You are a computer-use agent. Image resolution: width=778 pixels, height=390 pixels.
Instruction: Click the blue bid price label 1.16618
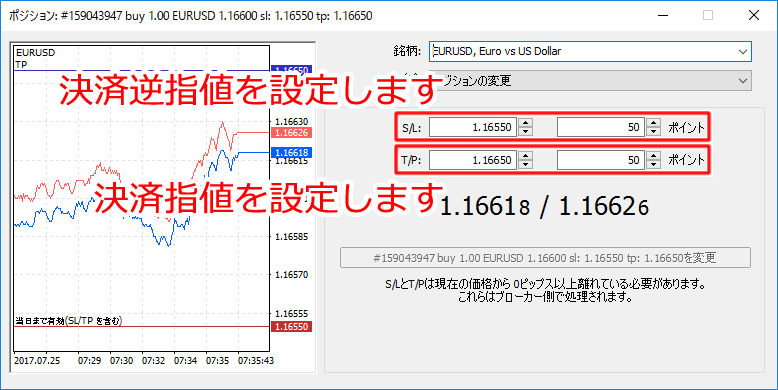tap(292, 152)
